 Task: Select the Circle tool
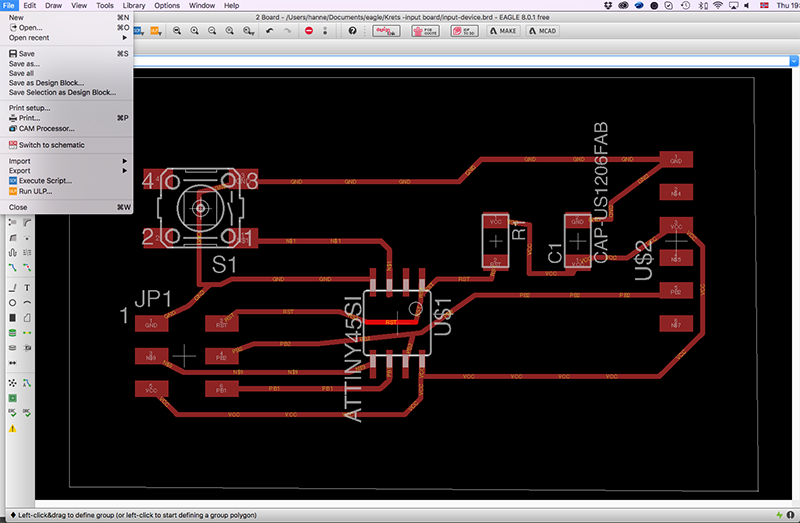13,303
